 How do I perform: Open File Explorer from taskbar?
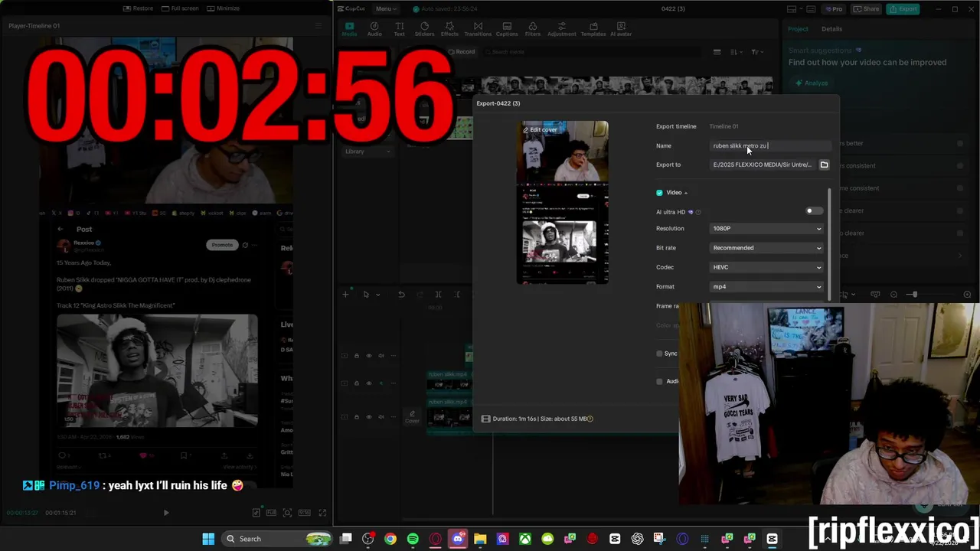click(x=480, y=539)
